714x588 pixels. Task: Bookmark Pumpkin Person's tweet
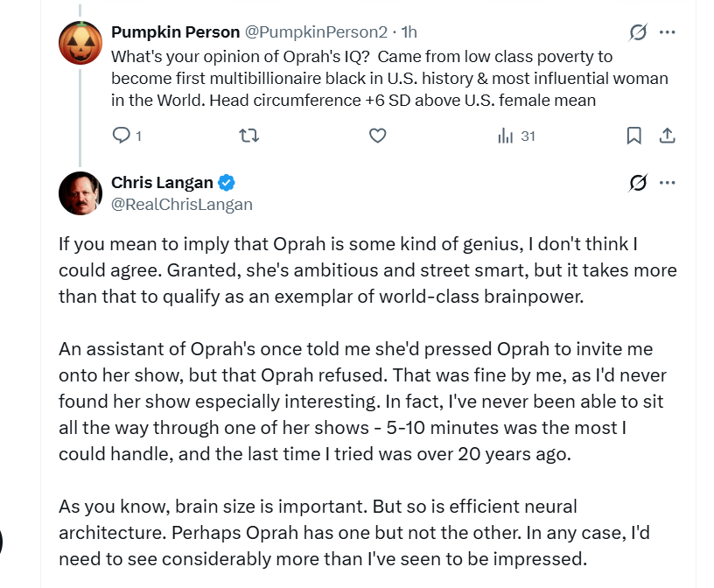[634, 136]
